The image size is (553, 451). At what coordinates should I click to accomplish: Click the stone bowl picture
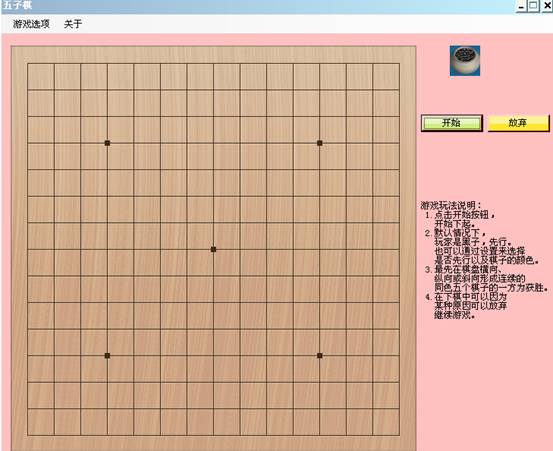(465, 61)
